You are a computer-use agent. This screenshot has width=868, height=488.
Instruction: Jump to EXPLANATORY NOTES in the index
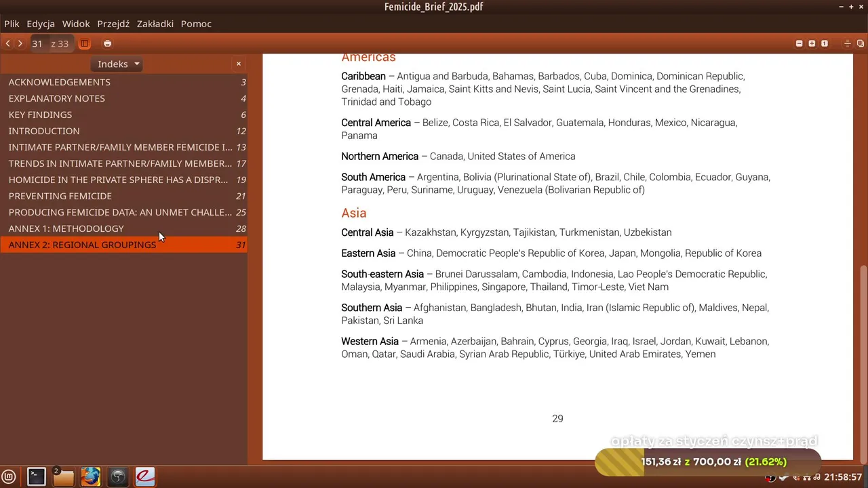pos(123,98)
